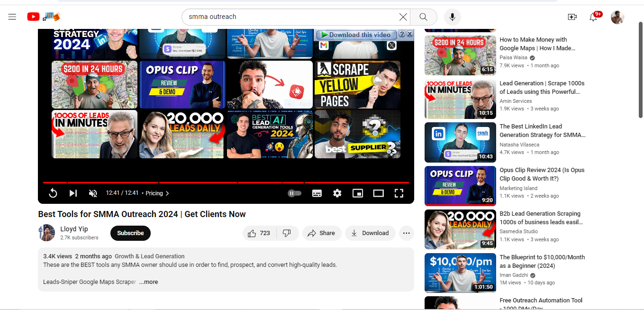Toggle the autoplay switch
644x310 pixels.
(x=294, y=193)
